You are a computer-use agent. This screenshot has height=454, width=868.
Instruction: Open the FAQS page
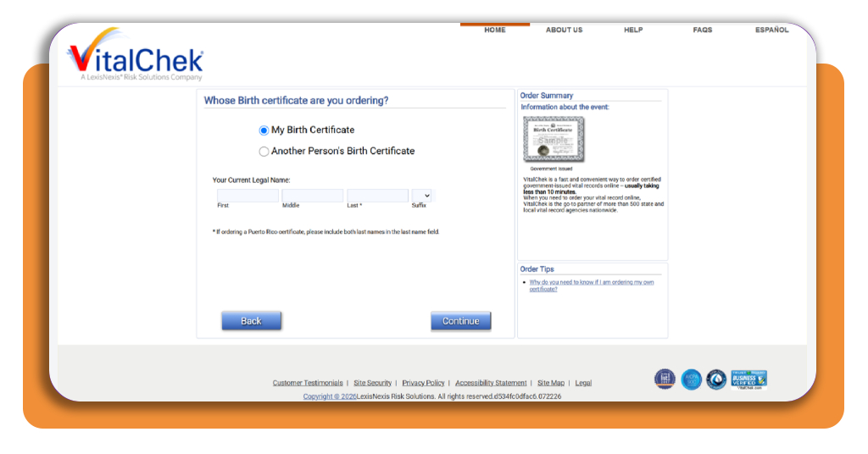pos(703,30)
